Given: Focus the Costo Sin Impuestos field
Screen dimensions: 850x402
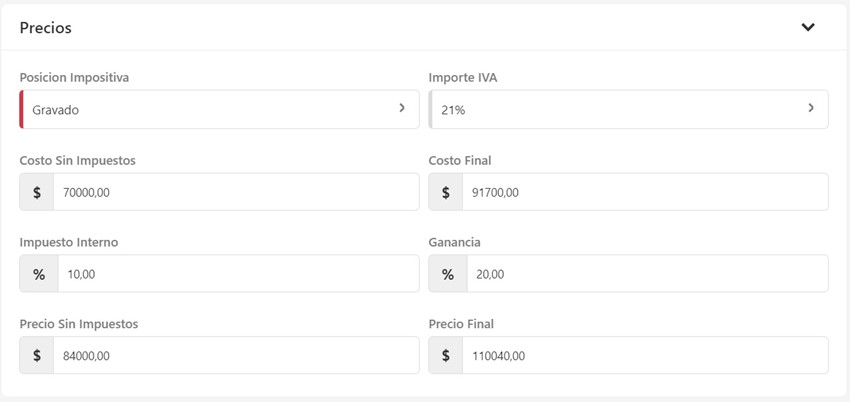Looking at the screenshot, I should point(236,192).
